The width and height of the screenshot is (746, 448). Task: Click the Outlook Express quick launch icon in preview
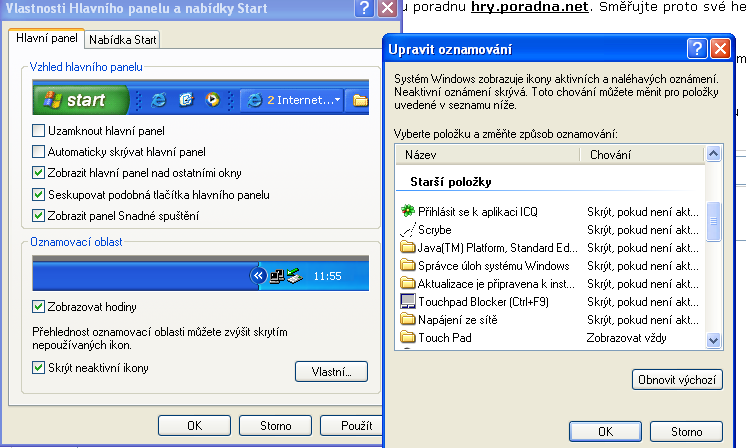tap(186, 99)
